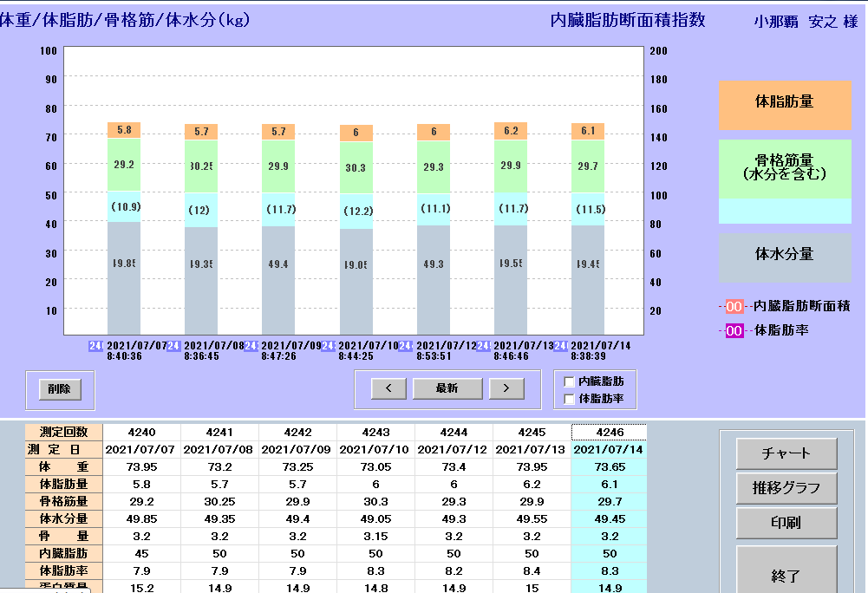
Task: Click the 体脂肪率 row header in table
Action: pos(63,570)
